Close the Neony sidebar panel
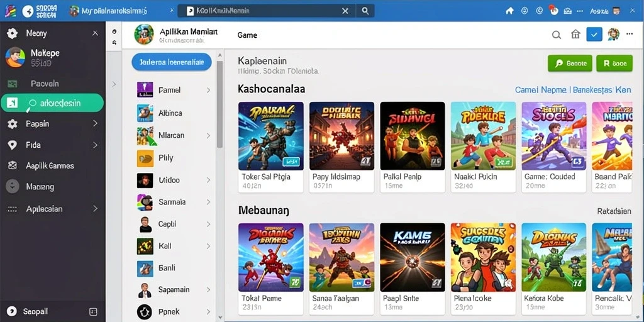Image resolution: width=644 pixels, height=322 pixels. click(x=95, y=33)
